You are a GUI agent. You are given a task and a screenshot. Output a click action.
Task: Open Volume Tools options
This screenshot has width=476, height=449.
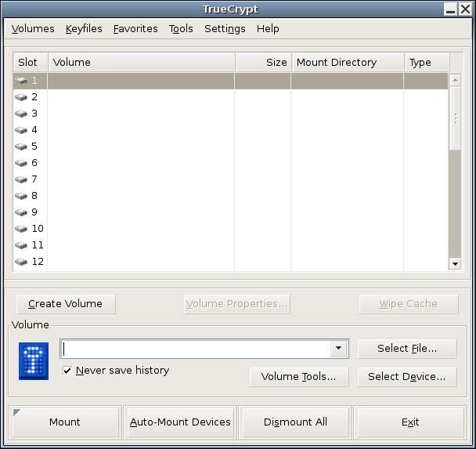click(x=298, y=377)
